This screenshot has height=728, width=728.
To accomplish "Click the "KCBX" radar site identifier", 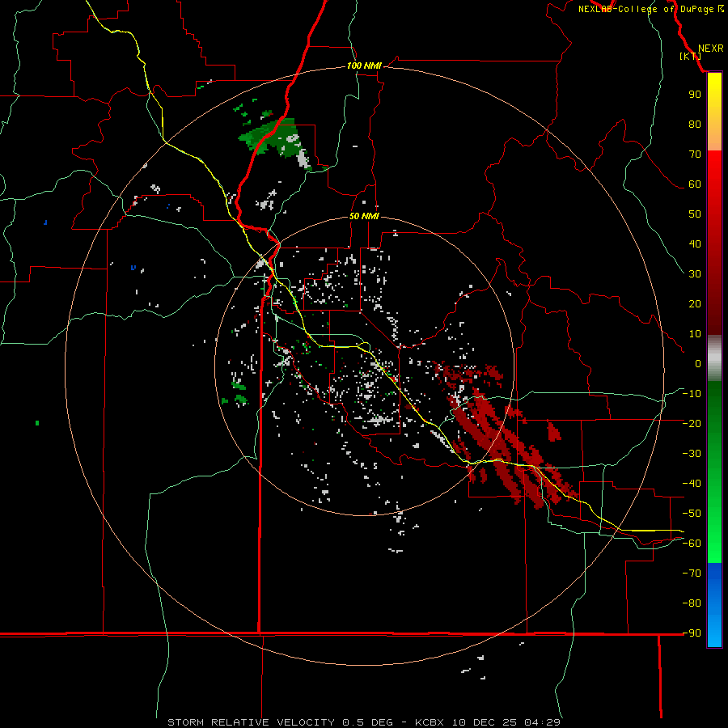I will click(x=430, y=722).
